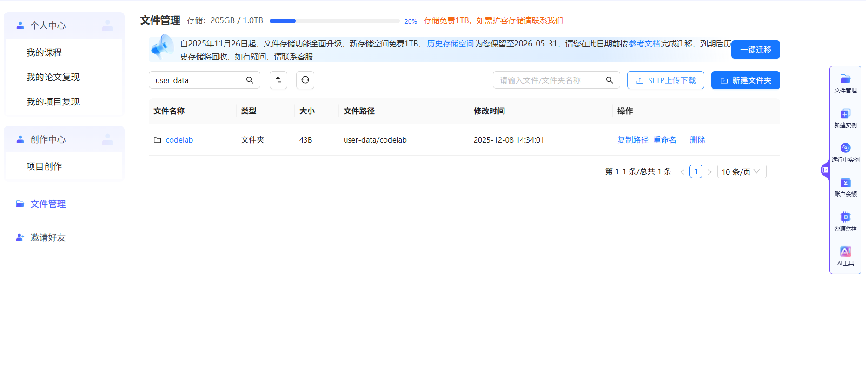Collapse the 个人中心 sidebar section
Screen dimensions: 868x369
pyautogui.click(x=64, y=26)
